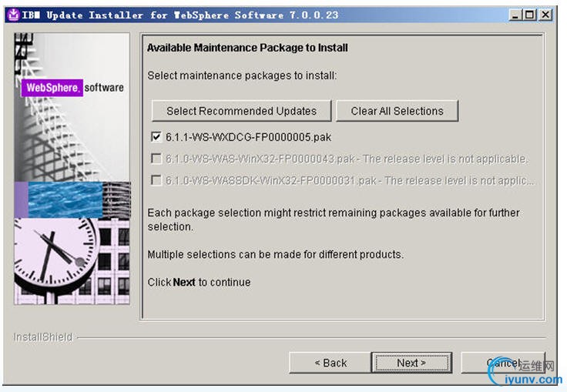The image size is (567, 392).
Task: Maximize the Update Installer window
Action: 530,15
